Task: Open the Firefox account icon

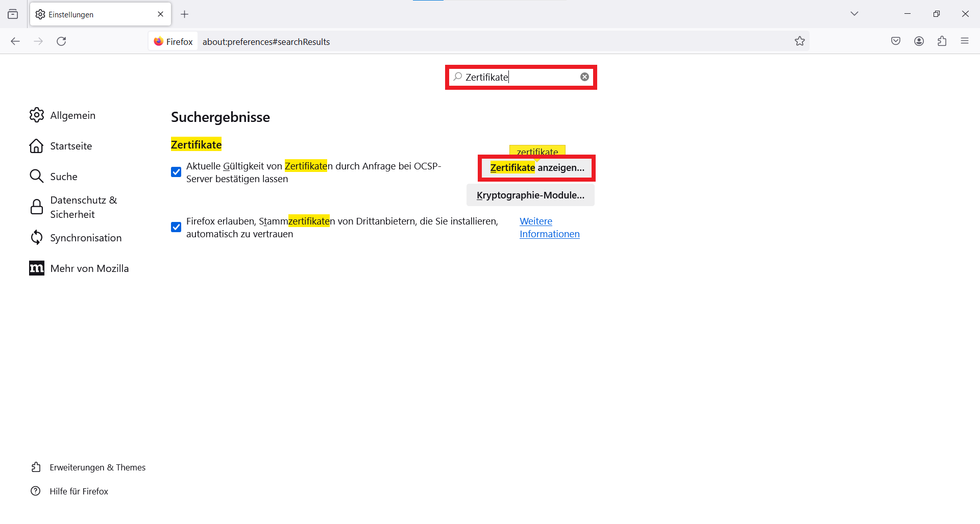Action: (x=919, y=41)
